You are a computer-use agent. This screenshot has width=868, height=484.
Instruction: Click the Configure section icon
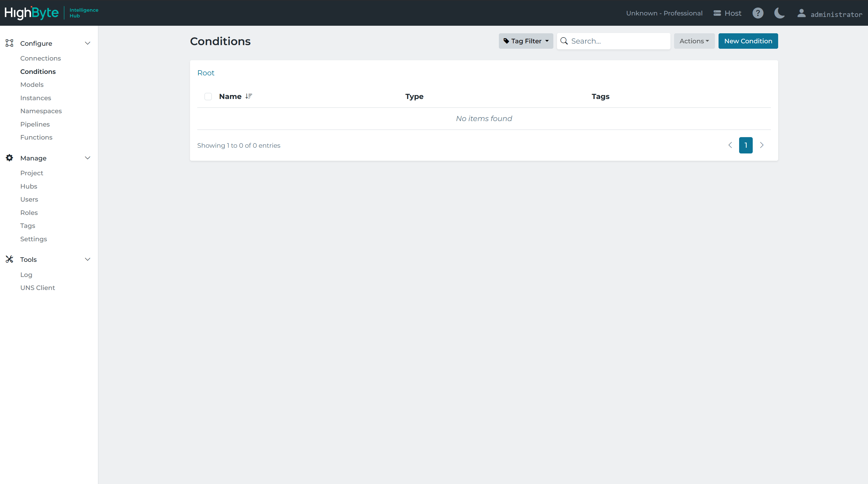[x=9, y=43]
